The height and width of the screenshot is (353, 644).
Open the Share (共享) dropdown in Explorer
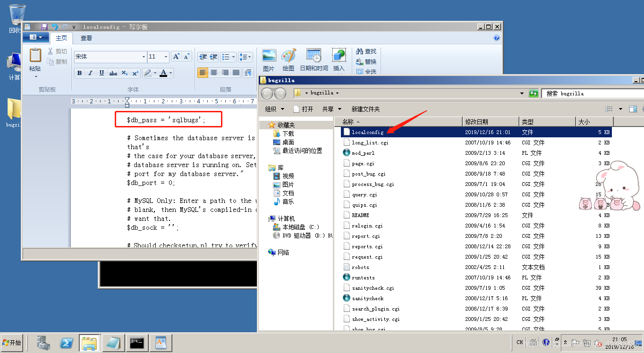coord(331,109)
